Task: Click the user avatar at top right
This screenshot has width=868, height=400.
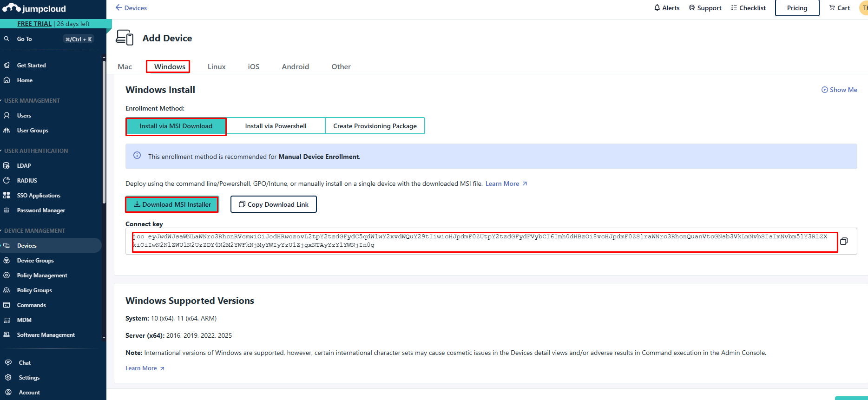Action: pos(864,8)
